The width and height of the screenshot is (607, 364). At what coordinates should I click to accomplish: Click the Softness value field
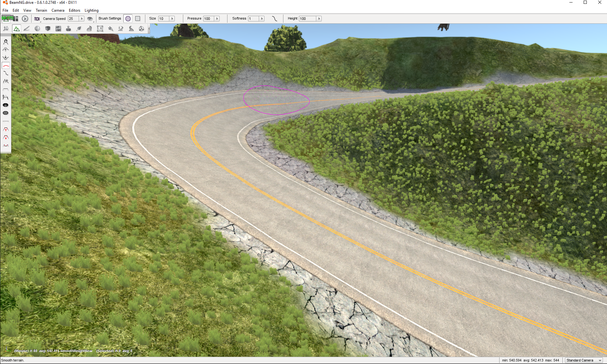[x=254, y=19]
